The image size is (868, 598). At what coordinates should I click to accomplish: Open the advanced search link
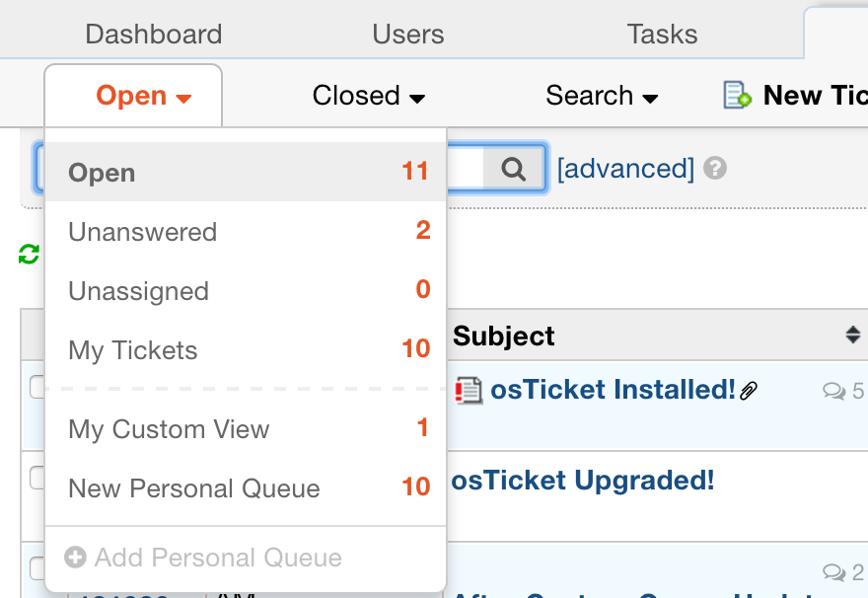(x=625, y=169)
